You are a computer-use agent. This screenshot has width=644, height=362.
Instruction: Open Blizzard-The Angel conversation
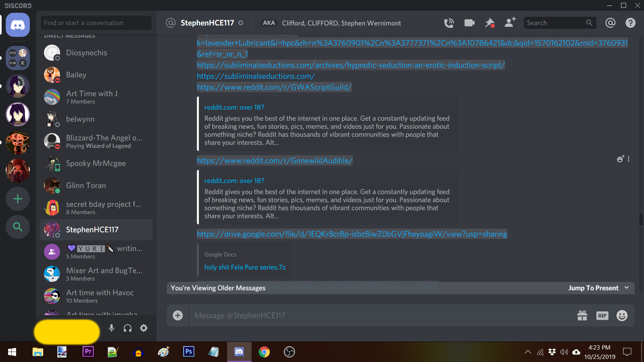pyautogui.click(x=96, y=141)
